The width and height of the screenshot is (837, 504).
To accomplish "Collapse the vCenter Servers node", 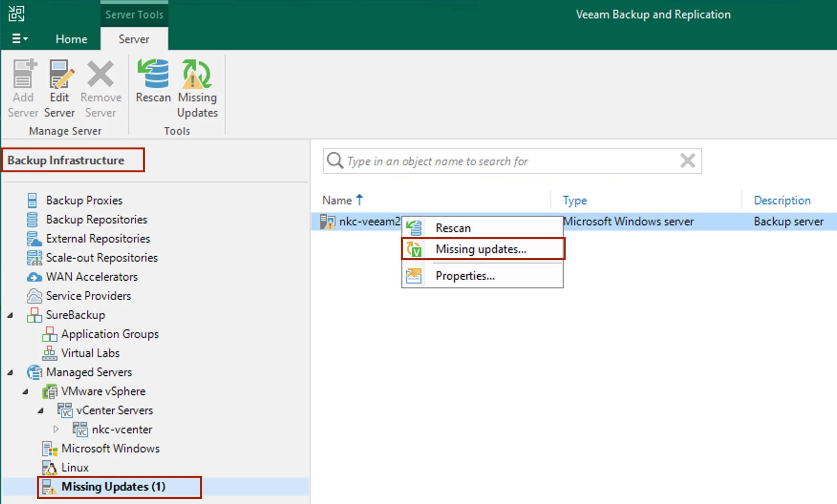I will tap(41, 410).
